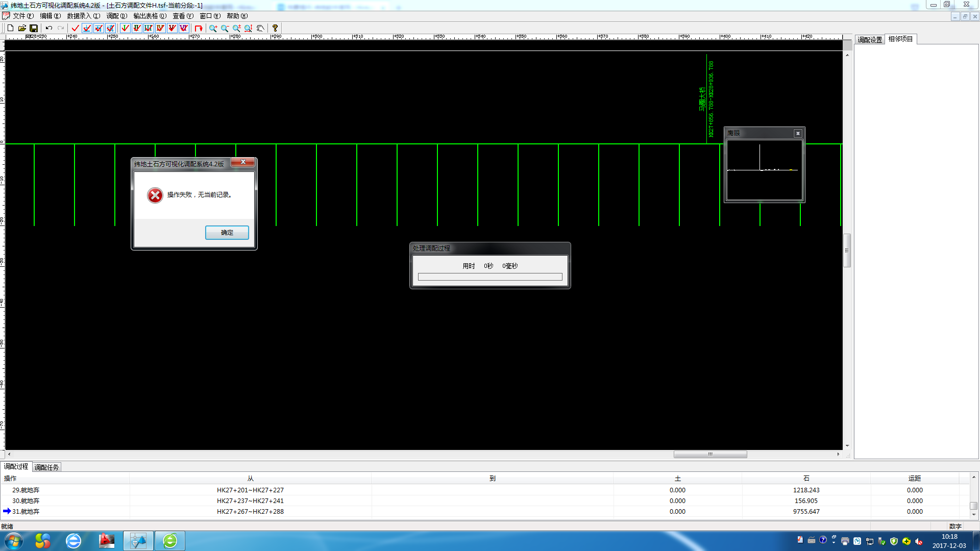Select the boxed checkmark toolbar icon
980x551 pixels.
(x=99, y=28)
